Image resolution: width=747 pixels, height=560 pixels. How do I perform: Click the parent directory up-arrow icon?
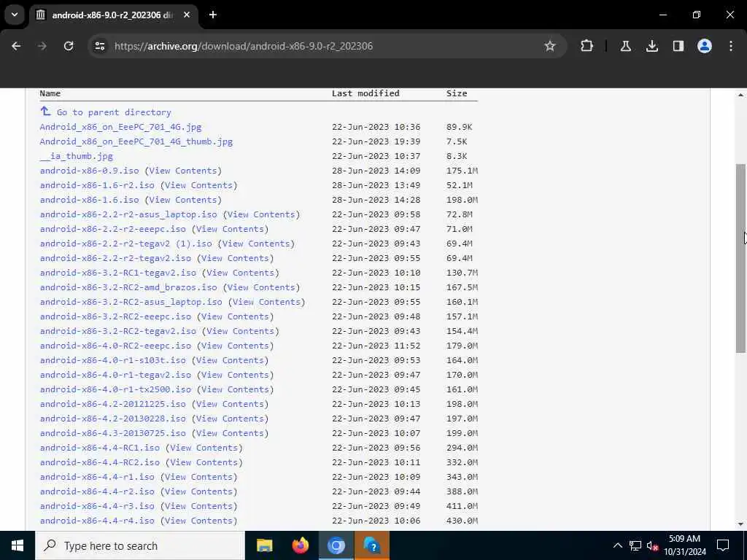coord(45,112)
